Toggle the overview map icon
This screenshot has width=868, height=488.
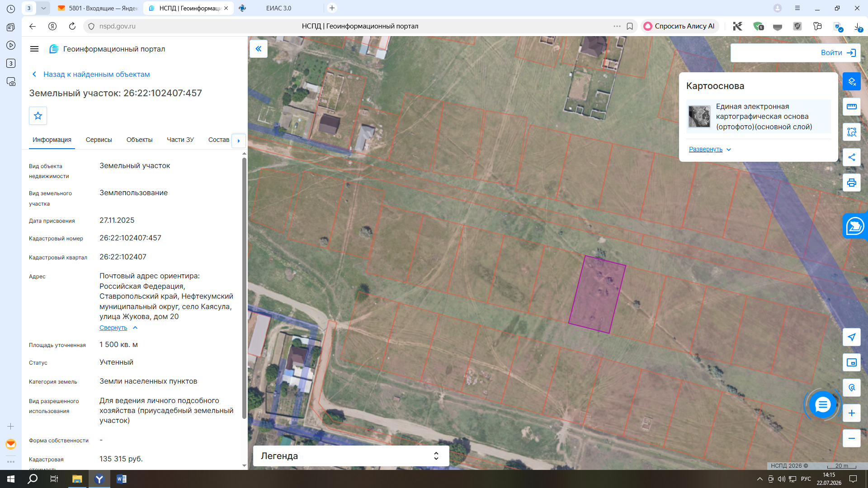[x=851, y=362]
